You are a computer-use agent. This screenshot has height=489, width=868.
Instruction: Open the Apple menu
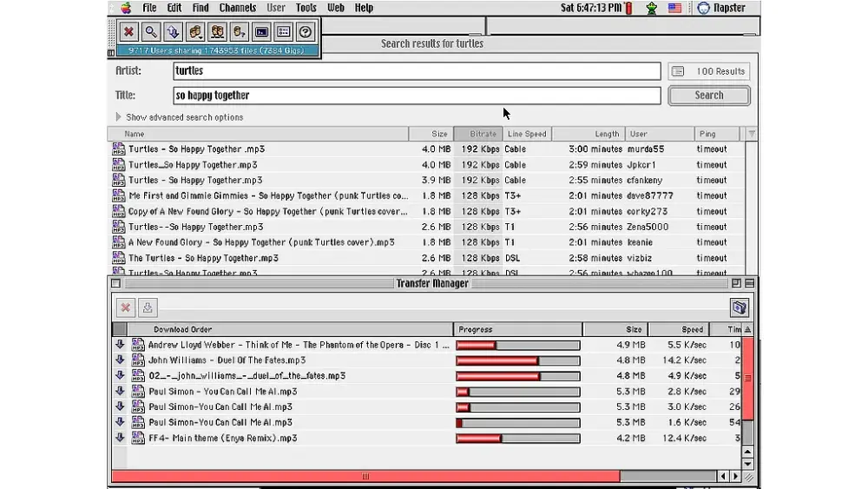(126, 8)
